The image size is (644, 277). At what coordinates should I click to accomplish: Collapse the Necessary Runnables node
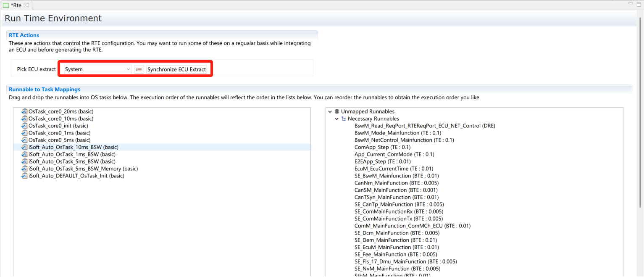pyautogui.click(x=337, y=119)
